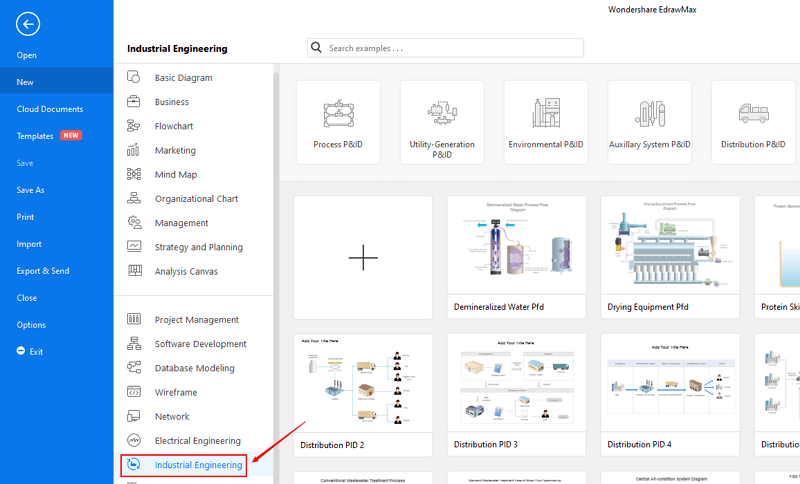Choose the Software Development category label
Screen dimensions: 800x484
click(201, 344)
